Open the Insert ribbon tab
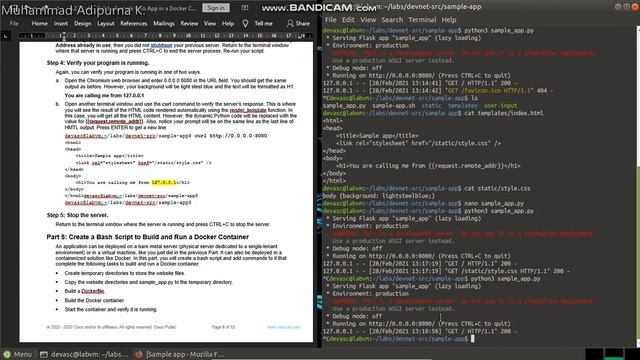640x360 pixels. [61, 24]
